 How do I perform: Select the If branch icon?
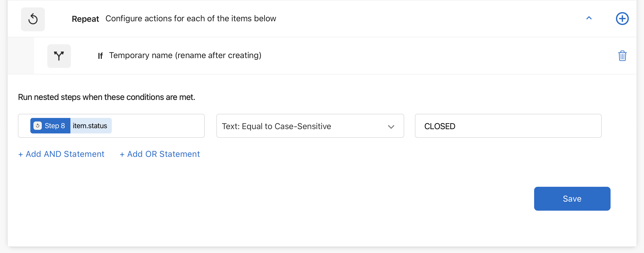pos(59,56)
